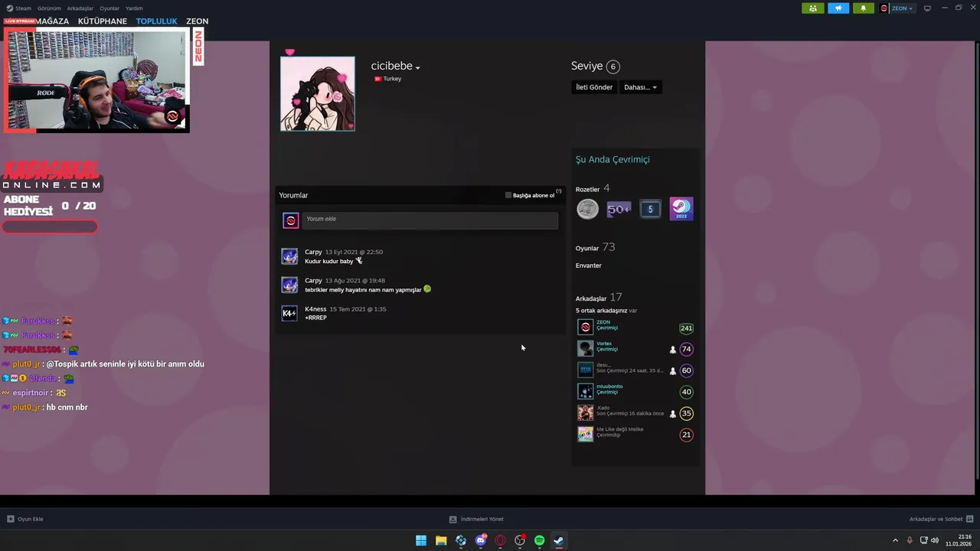Click the level 74 badge beside Vortex
Image resolution: width=980 pixels, height=551 pixels.
(687, 349)
